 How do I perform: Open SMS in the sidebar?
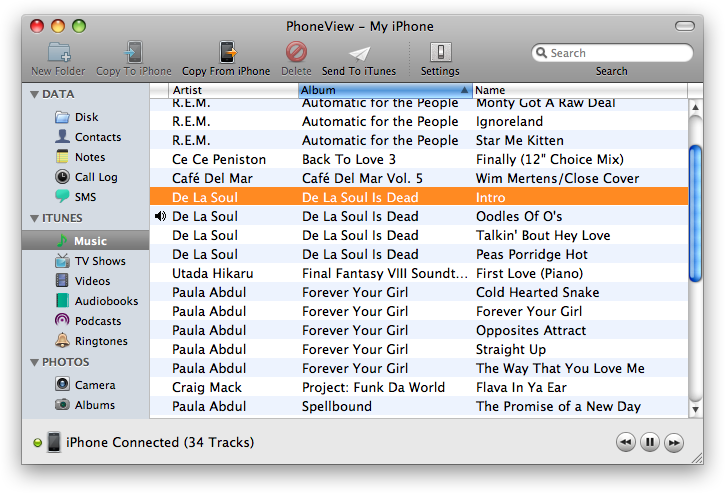tap(75, 197)
